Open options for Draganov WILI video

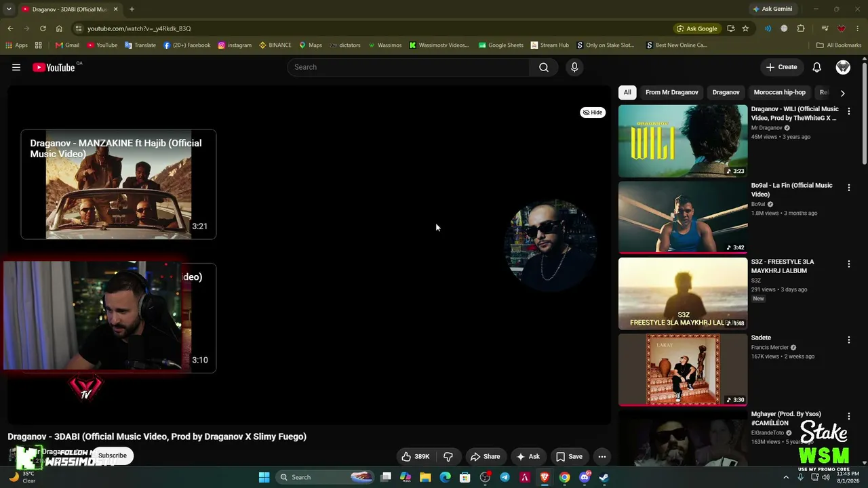pos(849,111)
